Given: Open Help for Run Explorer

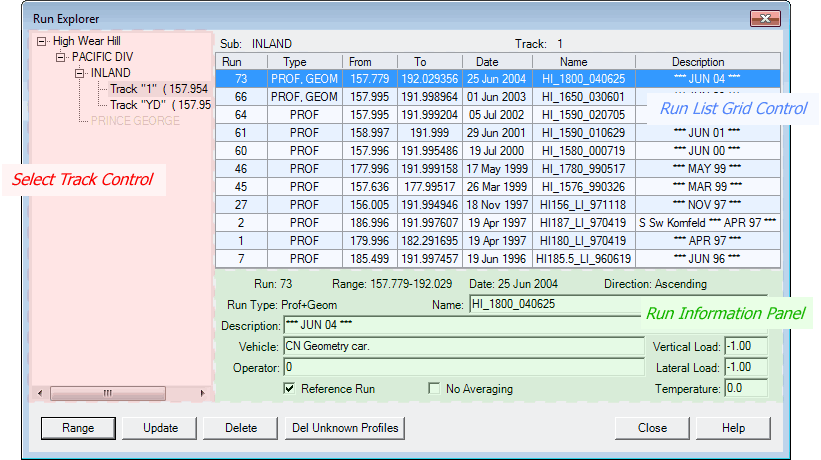Looking at the screenshot, I should (733, 428).
